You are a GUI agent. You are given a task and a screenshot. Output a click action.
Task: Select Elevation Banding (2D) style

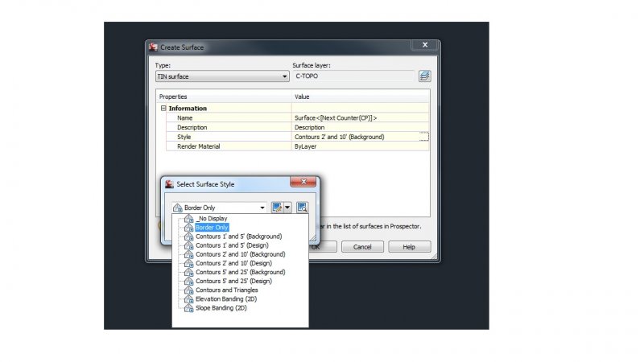(x=226, y=299)
